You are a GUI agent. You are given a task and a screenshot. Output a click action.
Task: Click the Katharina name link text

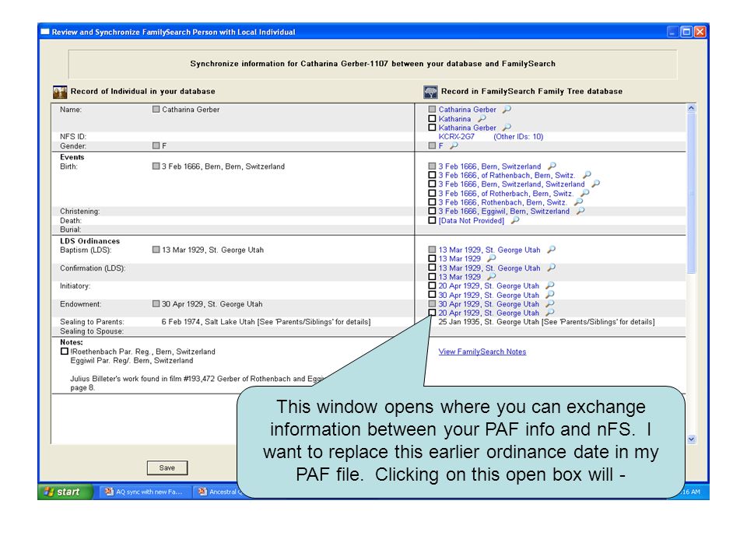coord(454,118)
